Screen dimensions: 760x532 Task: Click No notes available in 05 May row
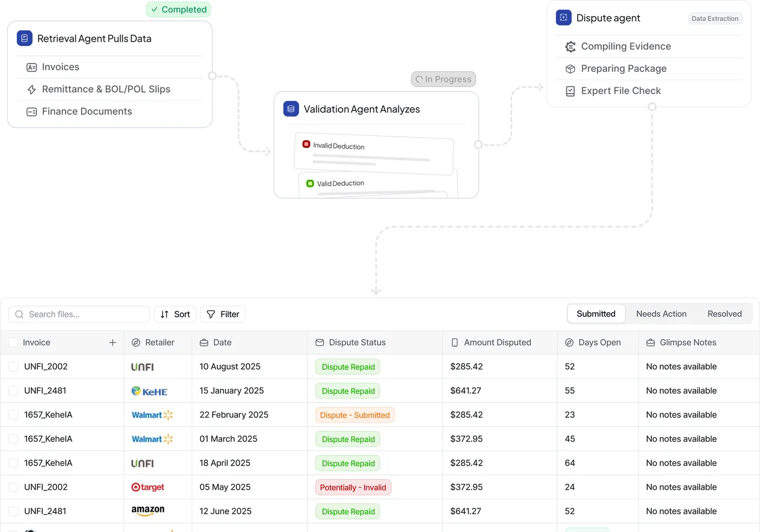click(x=682, y=487)
